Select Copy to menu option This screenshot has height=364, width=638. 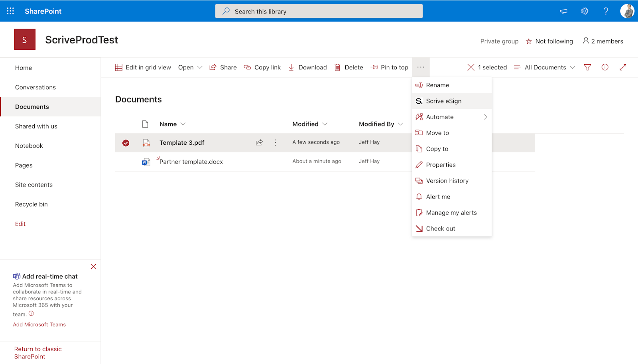click(452, 149)
